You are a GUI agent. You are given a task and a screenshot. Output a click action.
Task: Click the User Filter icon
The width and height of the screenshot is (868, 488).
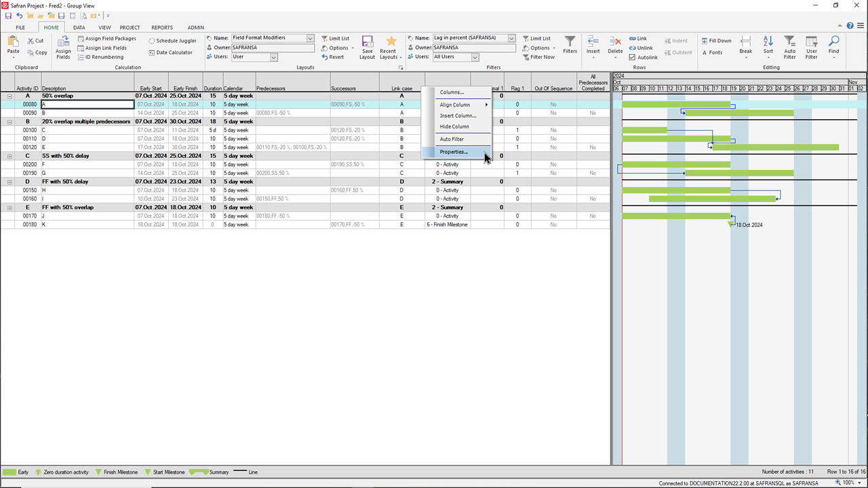(x=811, y=41)
